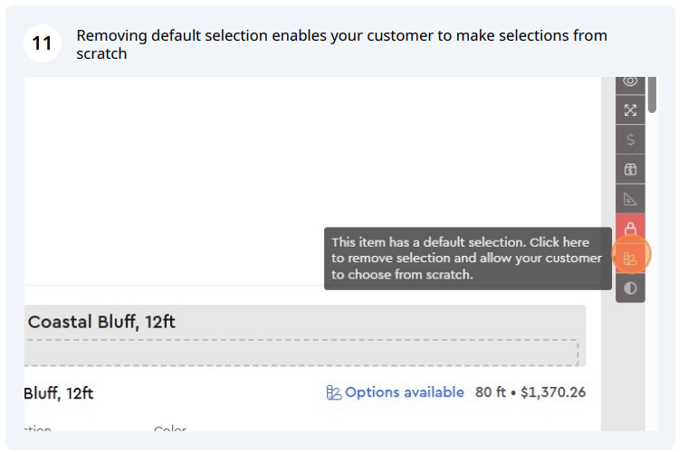Click the Options available link
Image resolution: width=688 pixels, height=452 pixels.
(x=404, y=392)
